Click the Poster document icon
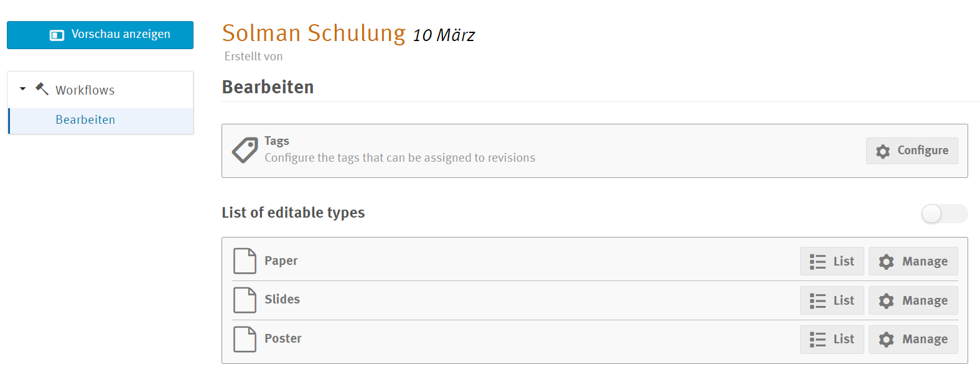The height and width of the screenshot is (375, 980). click(x=245, y=339)
